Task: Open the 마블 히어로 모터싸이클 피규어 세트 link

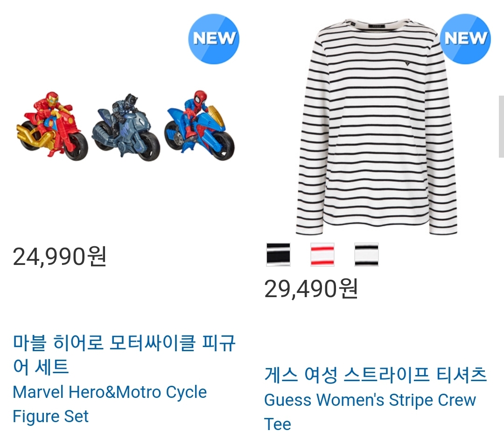Action: tap(124, 355)
